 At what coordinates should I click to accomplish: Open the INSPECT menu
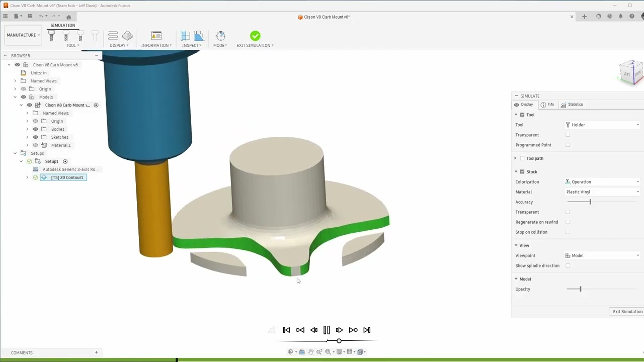pyautogui.click(x=192, y=45)
